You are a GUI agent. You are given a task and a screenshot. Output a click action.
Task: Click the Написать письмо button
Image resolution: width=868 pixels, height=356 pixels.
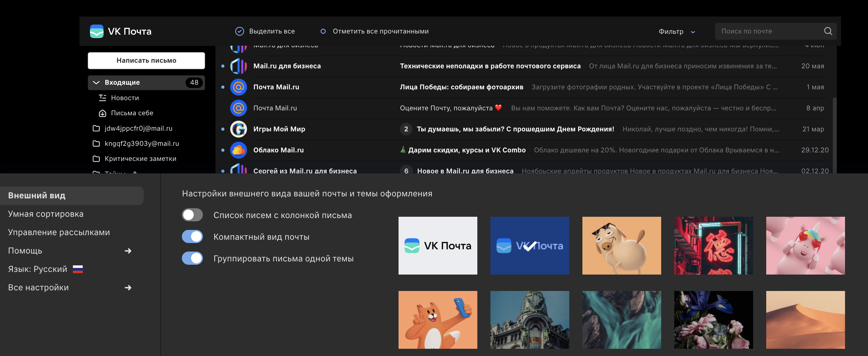[146, 61]
